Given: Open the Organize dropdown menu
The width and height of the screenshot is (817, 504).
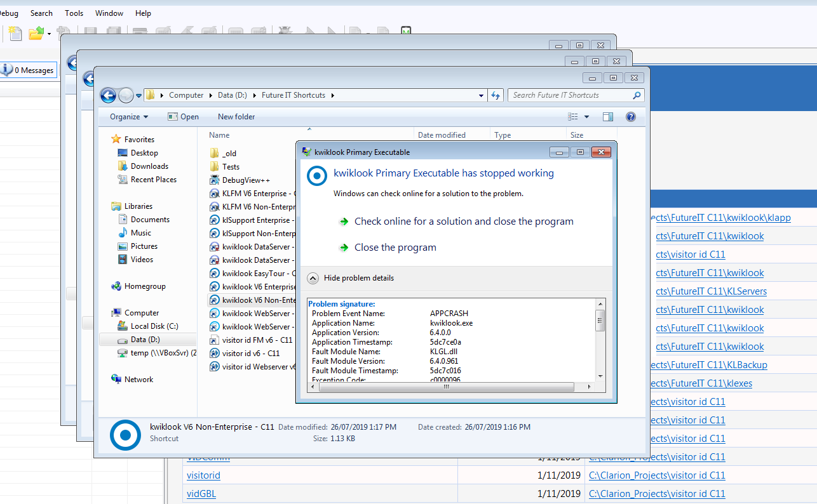Looking at the screenshot, I should tap(128, 117).
